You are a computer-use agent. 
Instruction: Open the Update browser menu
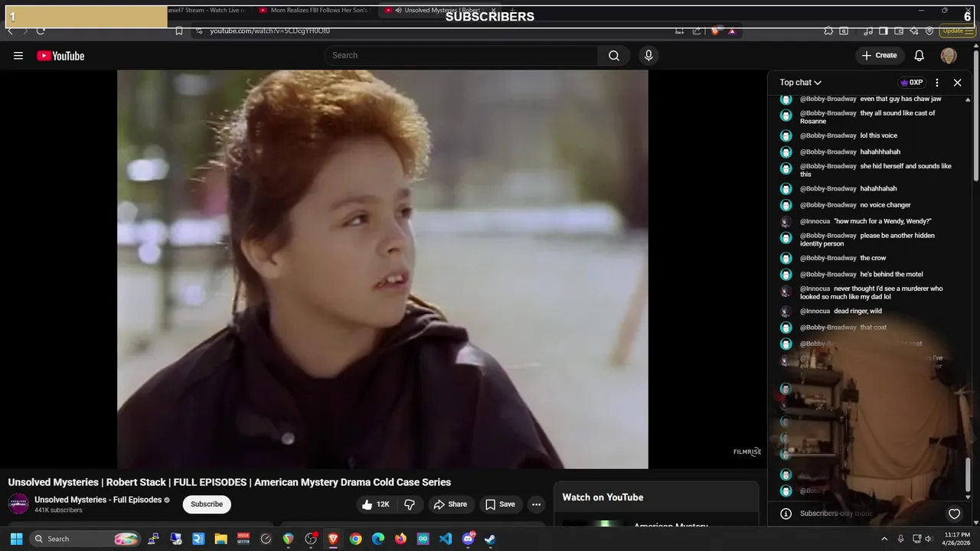click(x=957, y=31)
